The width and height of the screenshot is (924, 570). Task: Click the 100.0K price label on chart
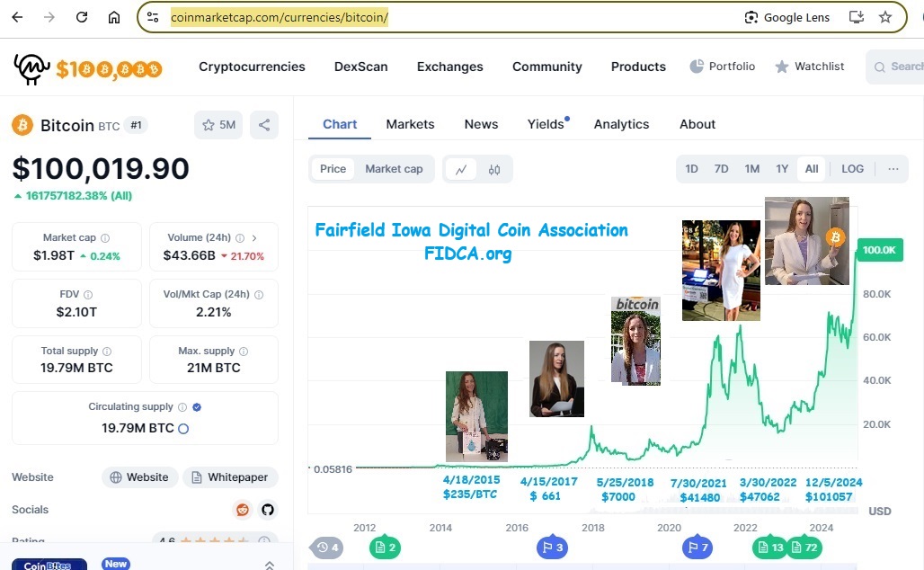880,250
